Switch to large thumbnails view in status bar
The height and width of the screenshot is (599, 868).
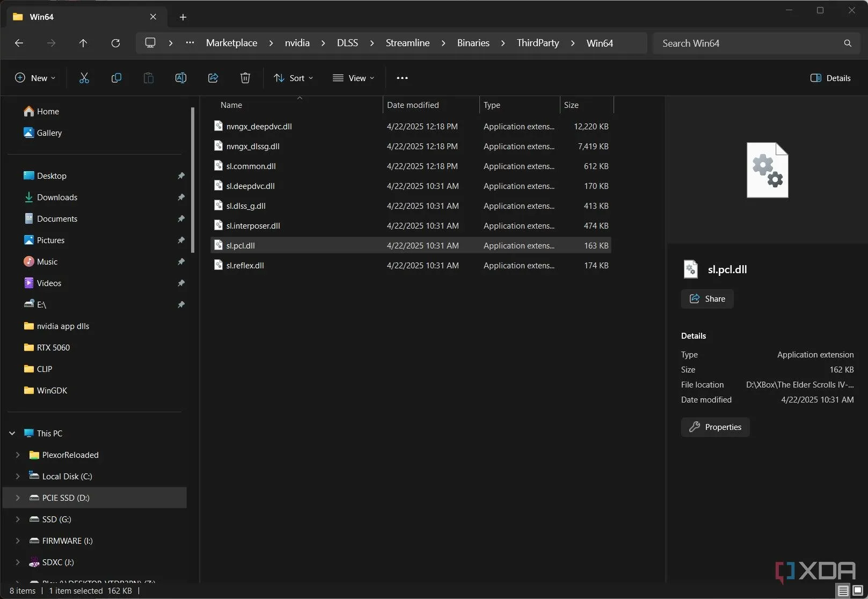858,590
